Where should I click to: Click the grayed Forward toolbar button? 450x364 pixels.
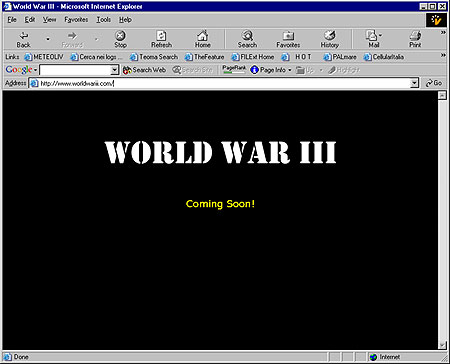tap(72, 39)
